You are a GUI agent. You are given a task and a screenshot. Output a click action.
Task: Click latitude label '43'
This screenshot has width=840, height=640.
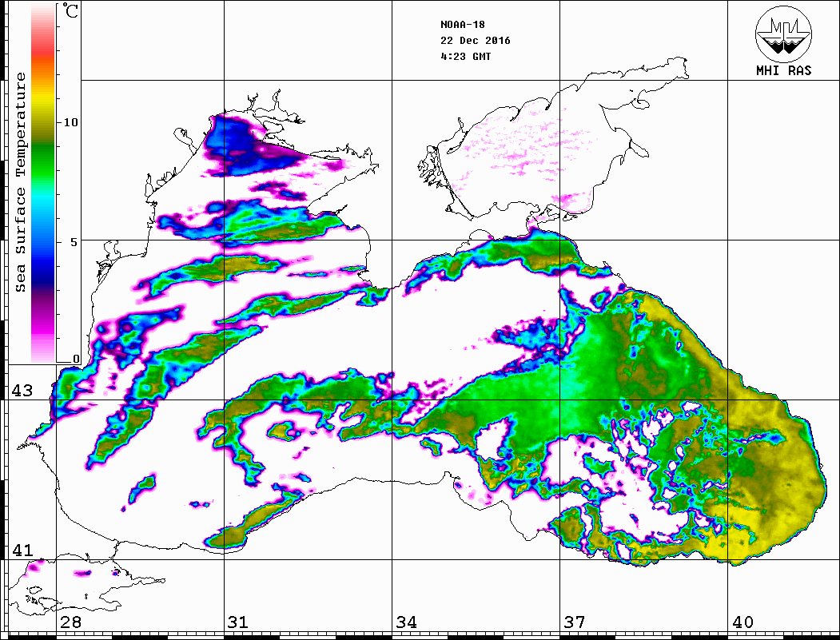tap(22, 391)
